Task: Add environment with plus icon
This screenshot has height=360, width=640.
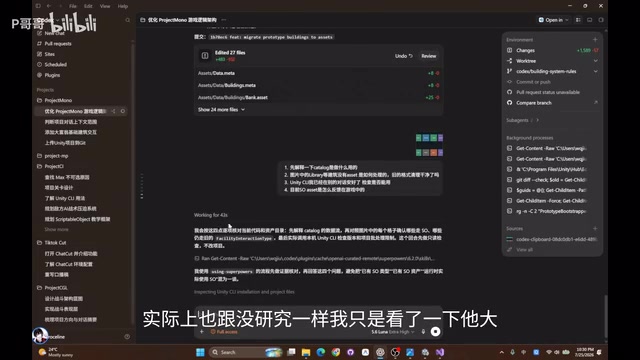Action: click(595, 40)
